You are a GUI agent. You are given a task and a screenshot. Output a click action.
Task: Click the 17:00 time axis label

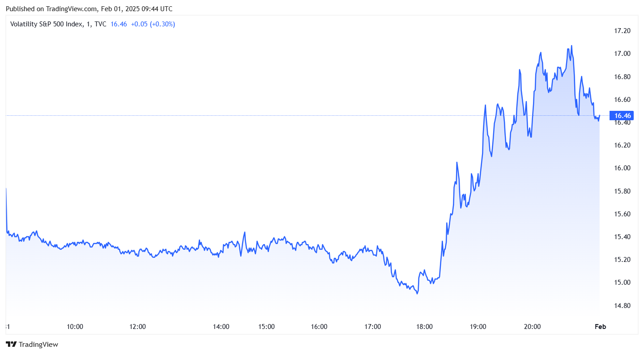[373, 327]
